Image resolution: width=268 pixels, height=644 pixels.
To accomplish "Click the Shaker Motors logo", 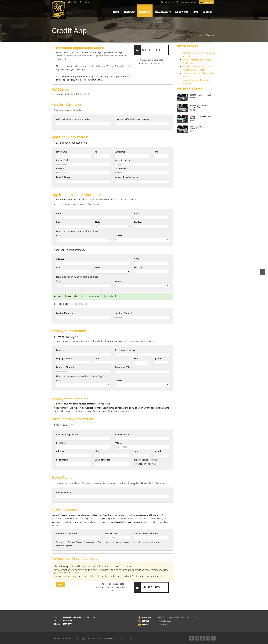I will pos(58,10).
